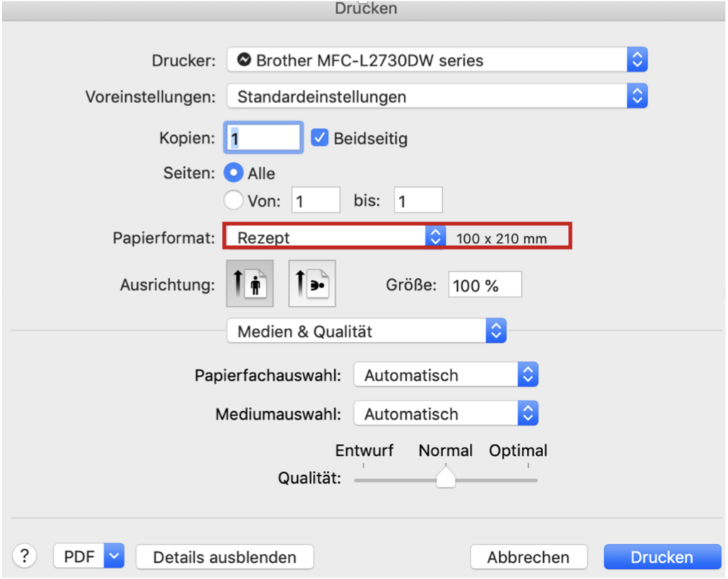Viewport: 728px width, 579px height.
Task: Click the Größe percentage field
Action: (x=485, y=284)
